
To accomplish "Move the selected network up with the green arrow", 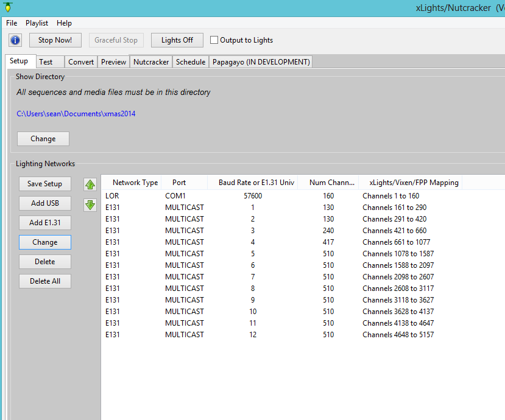I will [90, 184].
